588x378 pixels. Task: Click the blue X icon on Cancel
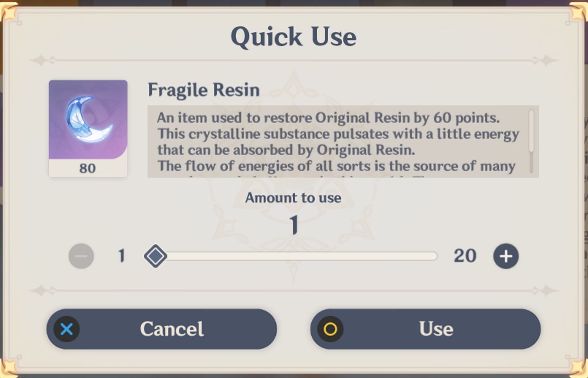pyautogui.click(x=67, y=329)
